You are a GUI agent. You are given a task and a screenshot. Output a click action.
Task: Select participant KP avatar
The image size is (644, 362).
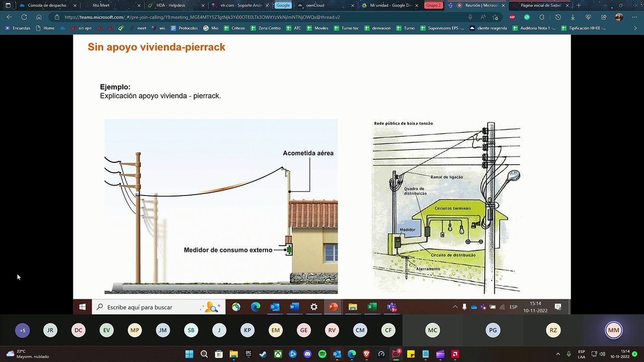(247, 330)
